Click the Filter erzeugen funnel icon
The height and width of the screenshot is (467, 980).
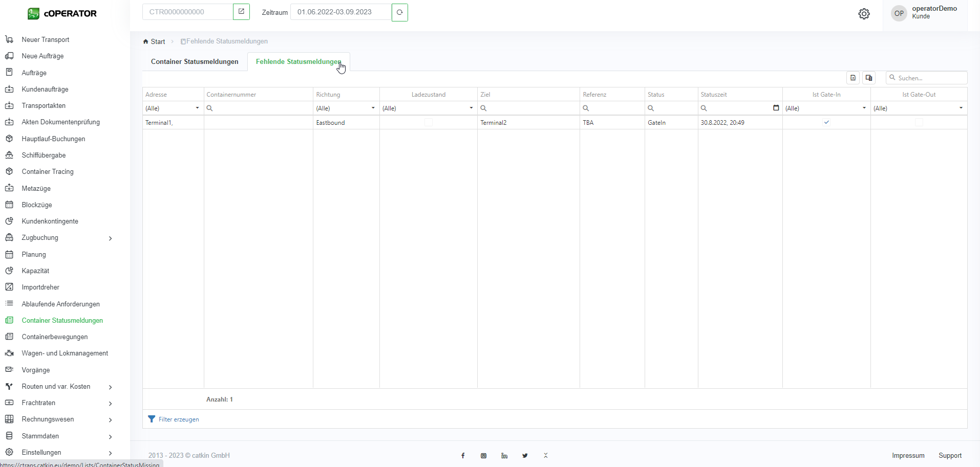click(x=152, y=419)
